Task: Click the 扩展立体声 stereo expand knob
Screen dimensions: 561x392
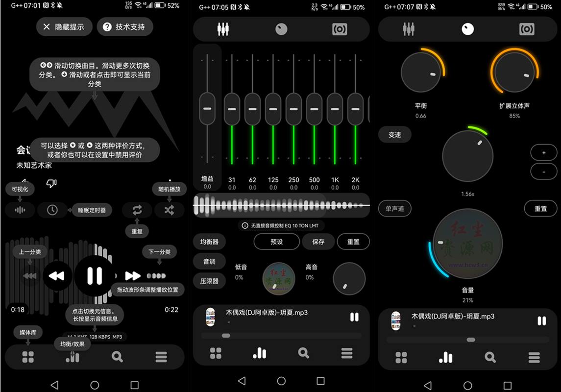Action: click(x=514, y=72)
